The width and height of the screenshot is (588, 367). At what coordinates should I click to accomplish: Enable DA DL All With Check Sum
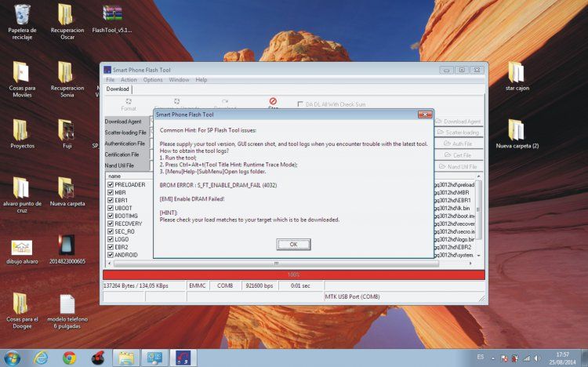[x=300, y=104]
